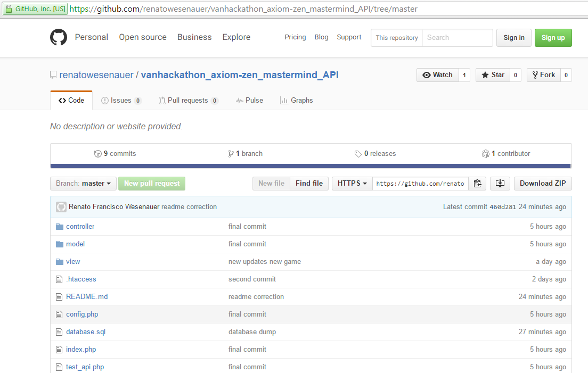This screenshot has height=373, width=588.
Task: Click the Watch count 1
Action: pos(464,75)
